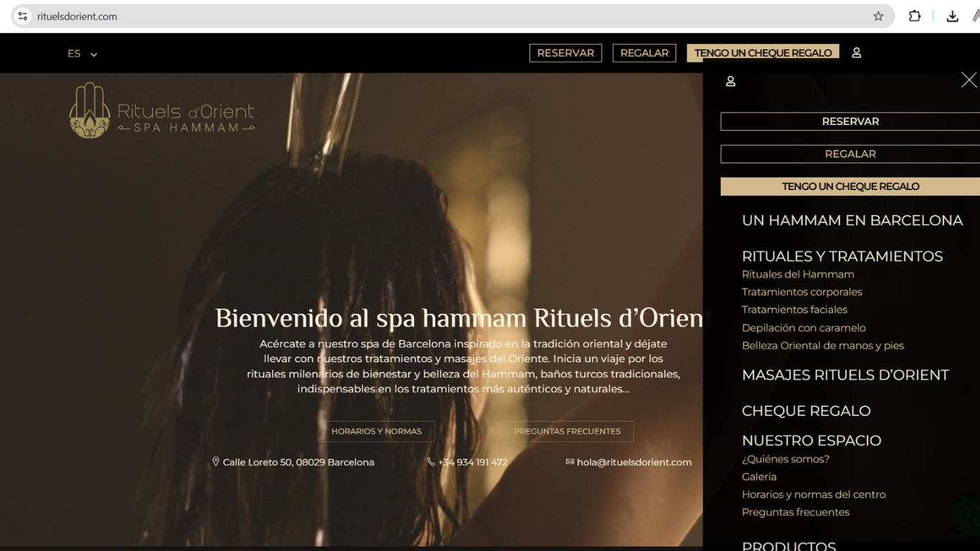Click the envelope icon beside email
Viewport: 980px width, 551px height.
pyautogui.click(x=570, y=461)
